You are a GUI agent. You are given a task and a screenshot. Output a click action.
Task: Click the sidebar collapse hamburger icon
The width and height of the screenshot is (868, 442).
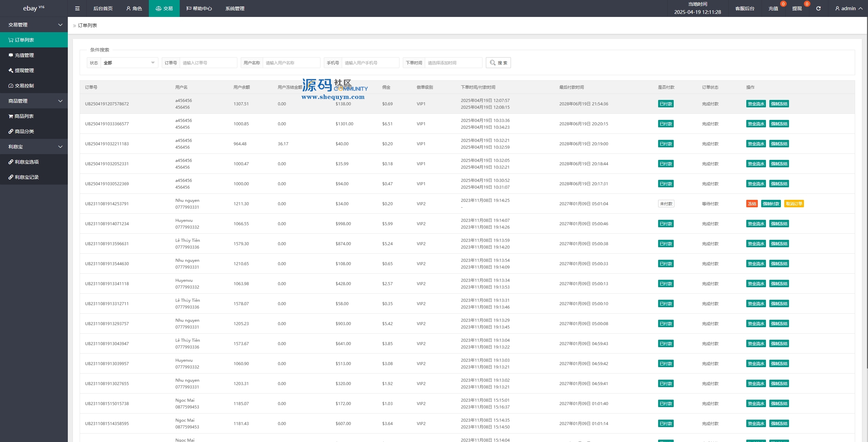tap(77, 8)
